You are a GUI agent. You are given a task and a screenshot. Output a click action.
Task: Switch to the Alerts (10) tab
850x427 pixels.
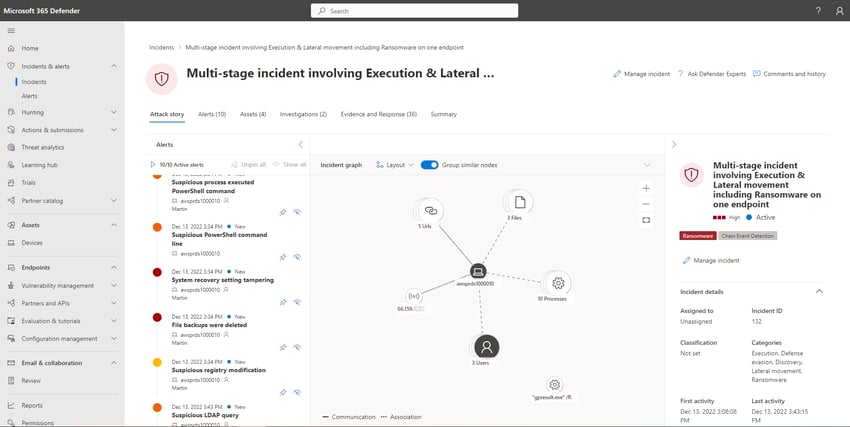[x=212, y=114]
